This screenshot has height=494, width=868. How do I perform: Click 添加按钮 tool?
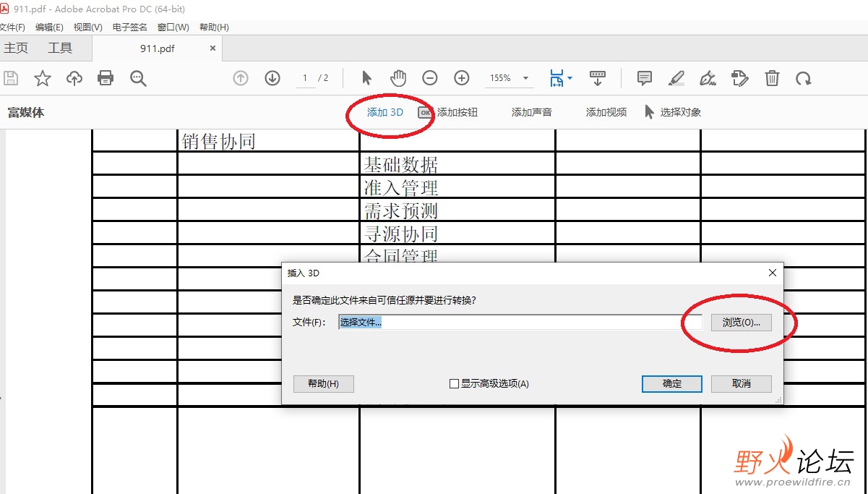pos(449,112)
